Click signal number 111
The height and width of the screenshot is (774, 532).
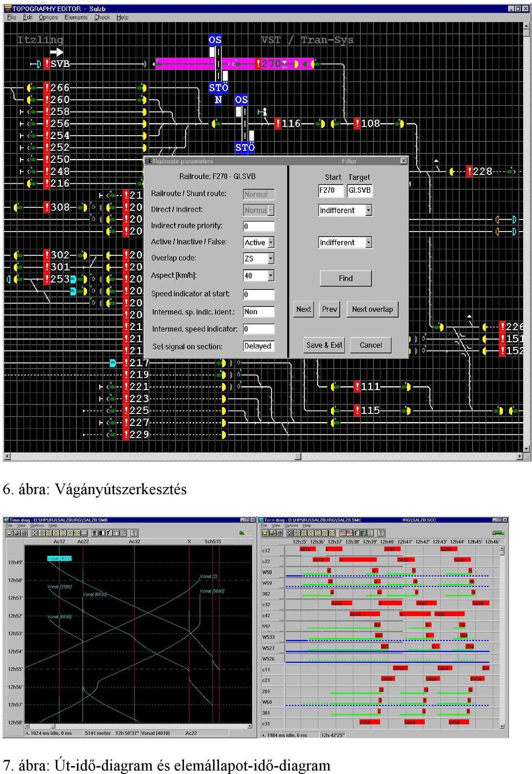click(370, 387)
